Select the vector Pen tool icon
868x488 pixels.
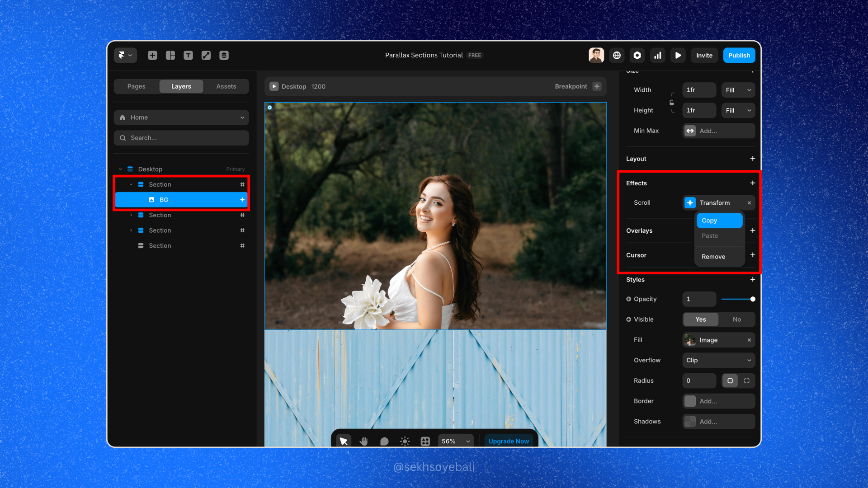(206, 55)
